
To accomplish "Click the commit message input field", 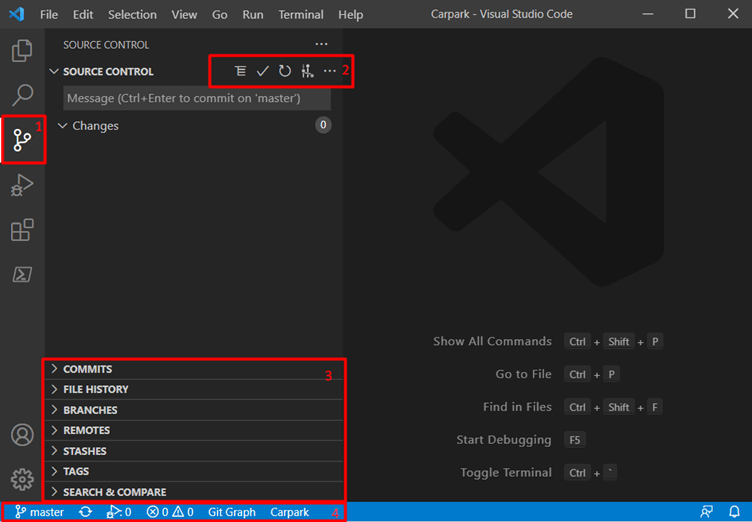I will (197, 98).
